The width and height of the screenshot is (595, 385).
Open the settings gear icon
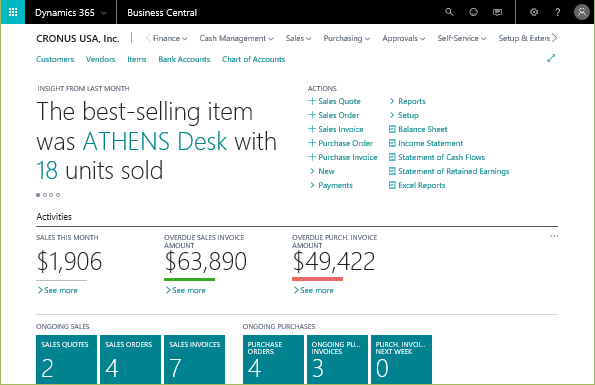534,12
